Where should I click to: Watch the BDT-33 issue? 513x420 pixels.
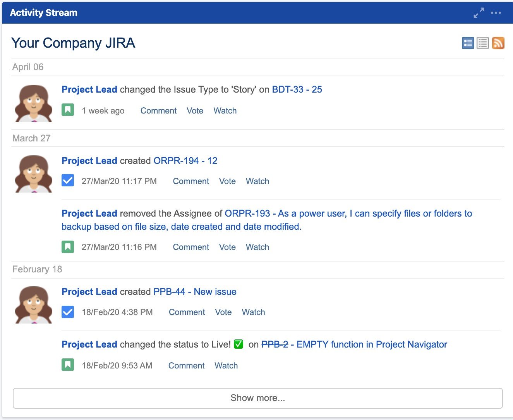tap(225, 111)
